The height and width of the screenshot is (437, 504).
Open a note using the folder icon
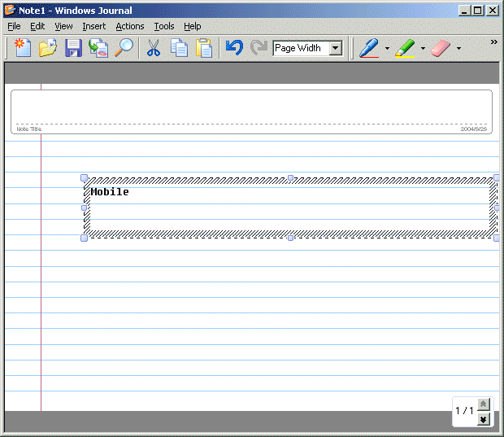[48, 48]
